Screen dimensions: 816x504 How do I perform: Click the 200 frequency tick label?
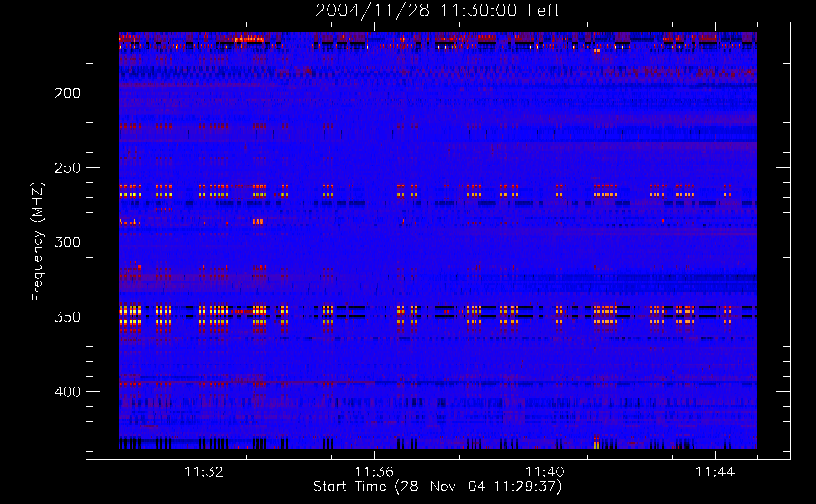coord(68,93)
